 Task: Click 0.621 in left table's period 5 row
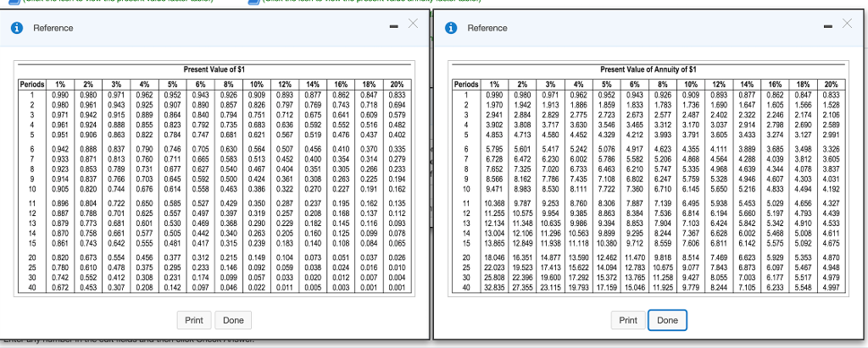point(257,133)
